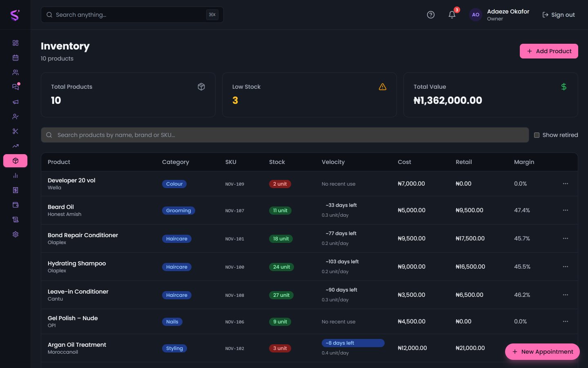Open row actions menu for Beard Oil
588x368 pixels.
[x=566, y=210]
